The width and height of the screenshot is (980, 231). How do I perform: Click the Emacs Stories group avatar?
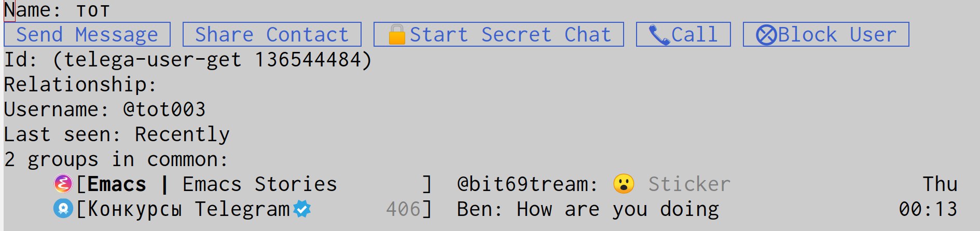(x=63, y=184)
